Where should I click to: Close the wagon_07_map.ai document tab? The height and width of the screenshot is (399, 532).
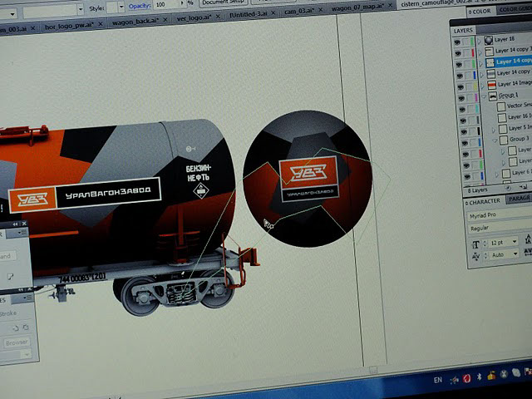390,6
